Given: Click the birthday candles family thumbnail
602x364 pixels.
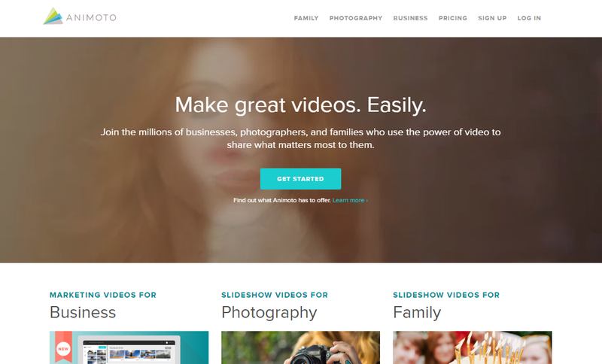Looking at the screenshot, I should coord(473,347).
